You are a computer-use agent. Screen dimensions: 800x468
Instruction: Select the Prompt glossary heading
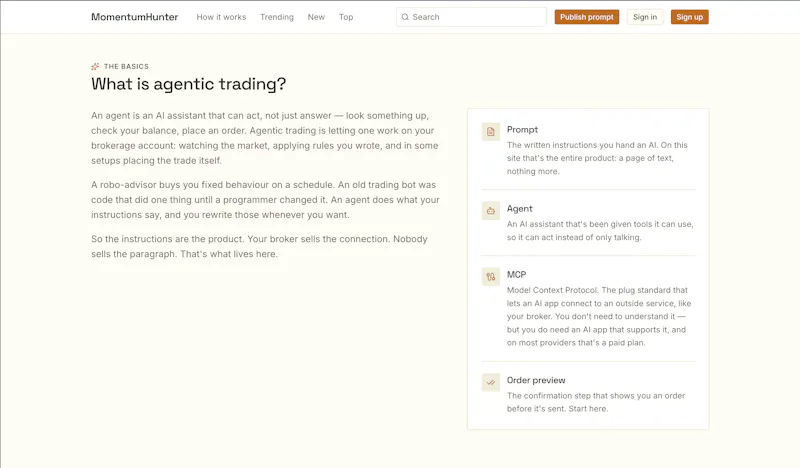pos(522,130)
